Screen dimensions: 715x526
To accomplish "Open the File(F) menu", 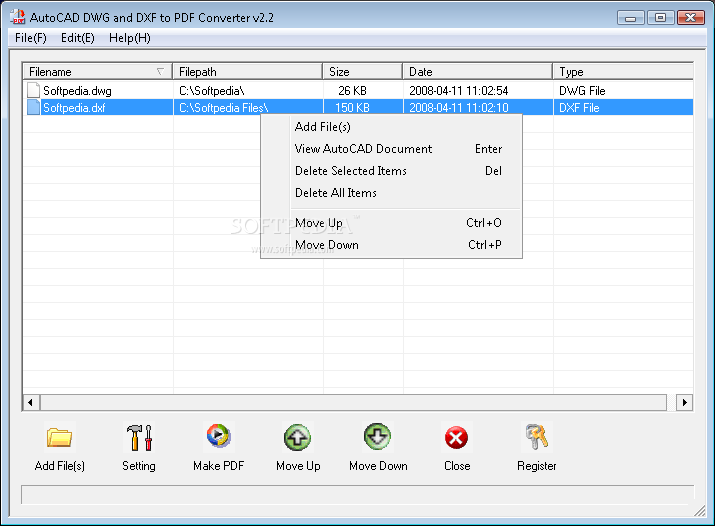I will (x=31, y=38).
